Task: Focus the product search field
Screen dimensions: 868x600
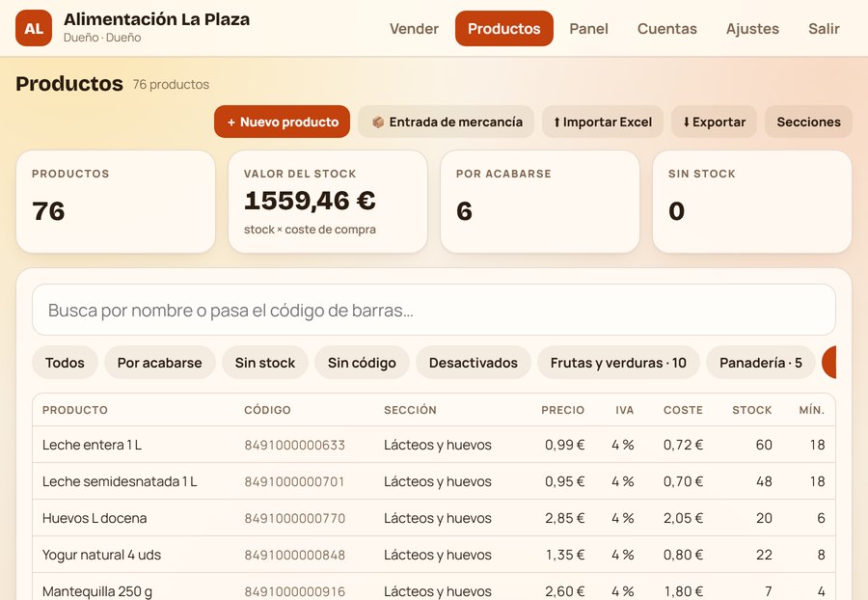Action: [434, 310]
